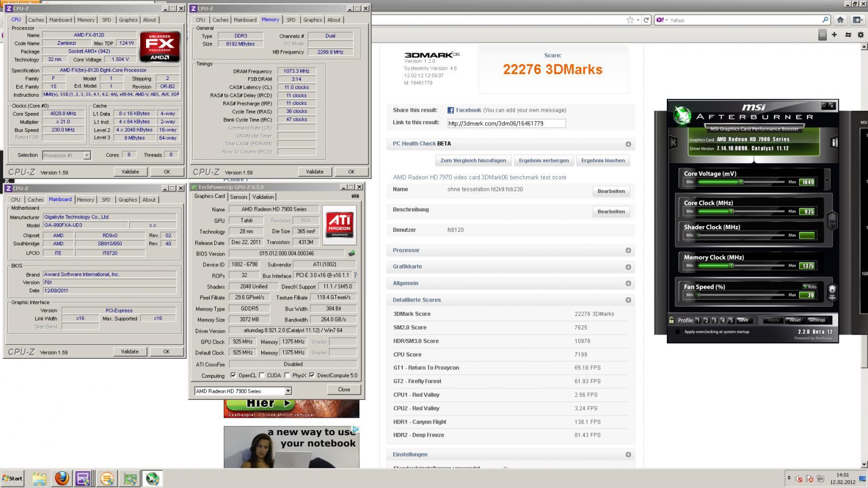Open the graphics card dropdown in GPU-Z
868x488 pixels.
(x=288, y=391)
